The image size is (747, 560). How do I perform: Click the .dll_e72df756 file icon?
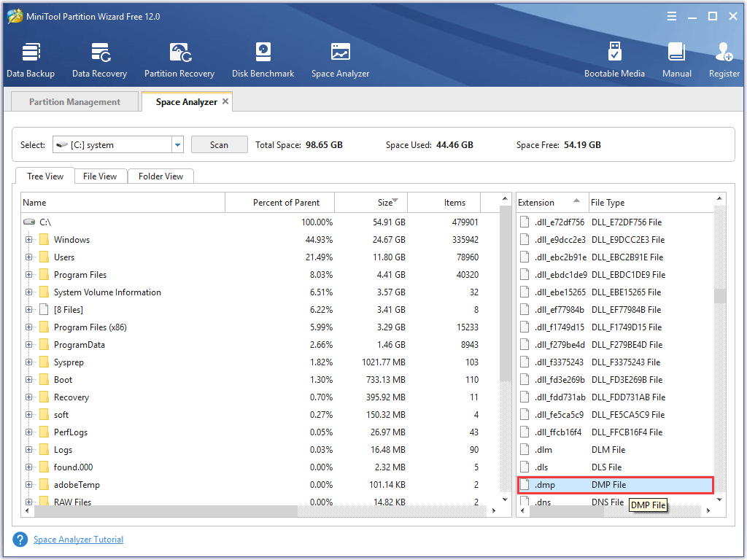coord(525,222)
